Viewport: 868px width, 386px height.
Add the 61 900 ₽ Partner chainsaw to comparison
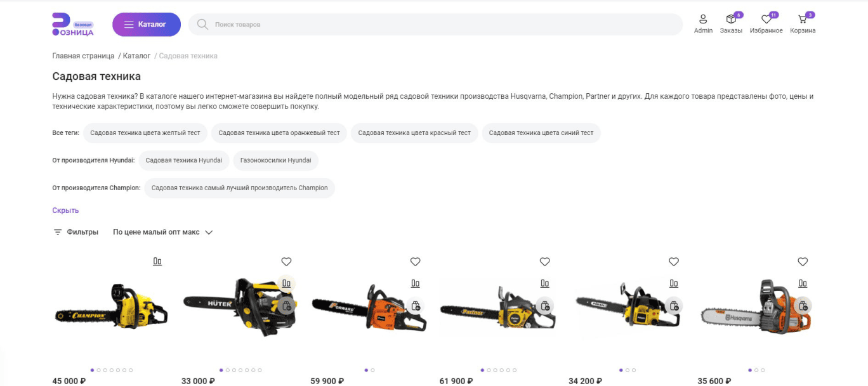545,283
